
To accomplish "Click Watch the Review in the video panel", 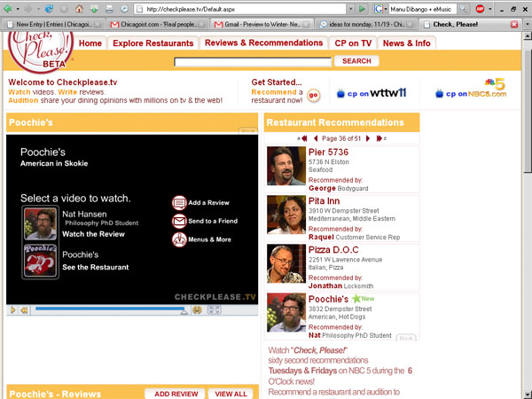I will click(x=93, y=234).
